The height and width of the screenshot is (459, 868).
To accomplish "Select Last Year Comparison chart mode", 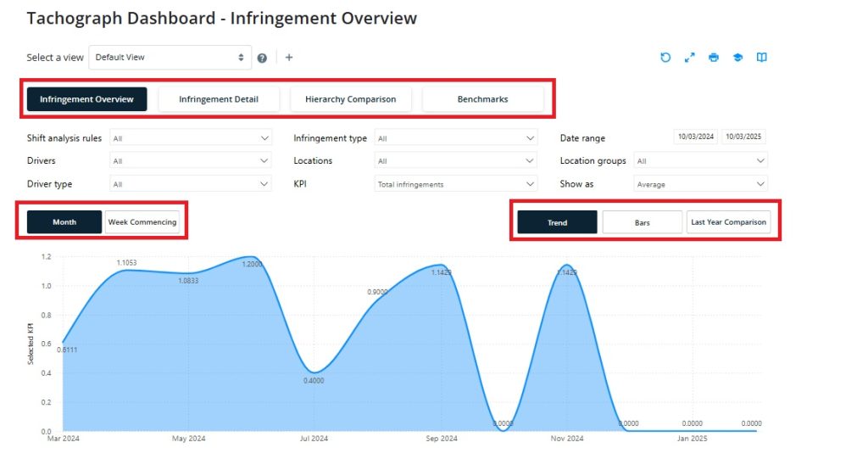I will [x=728, y=222].
